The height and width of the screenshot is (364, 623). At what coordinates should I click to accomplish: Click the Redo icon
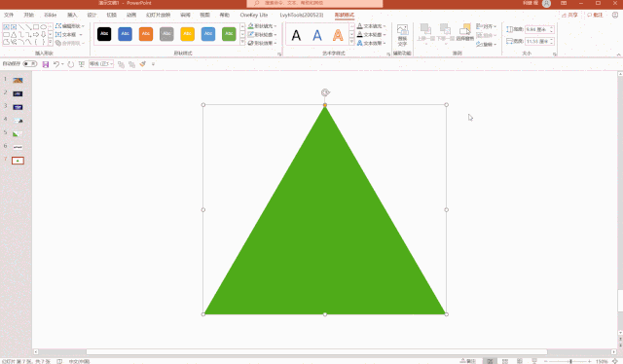tap(71, 64)
